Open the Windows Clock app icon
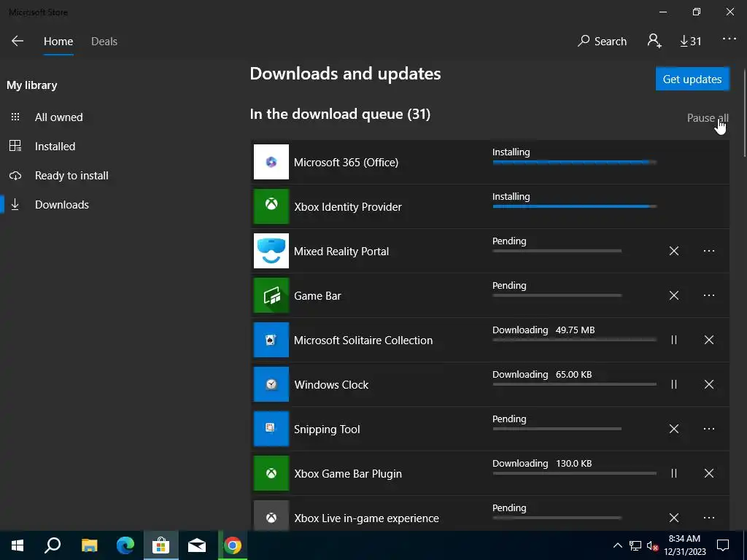747x560 pixels. pos(271,384)
